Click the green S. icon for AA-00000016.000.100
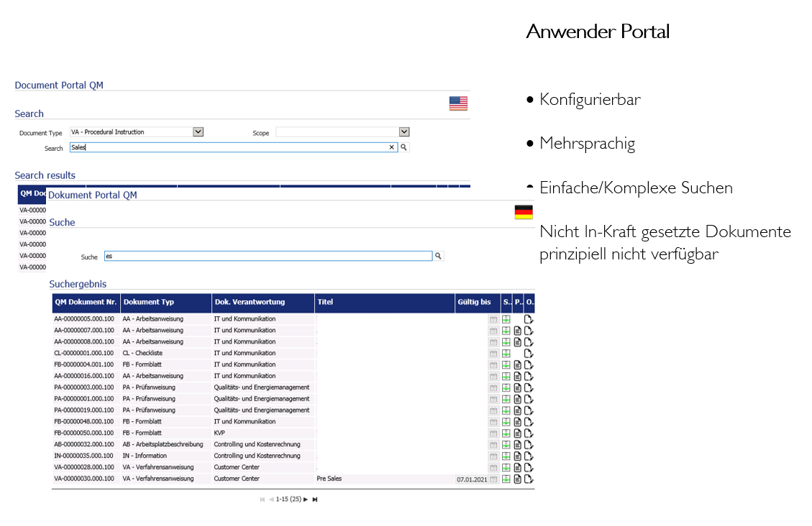 506,377
